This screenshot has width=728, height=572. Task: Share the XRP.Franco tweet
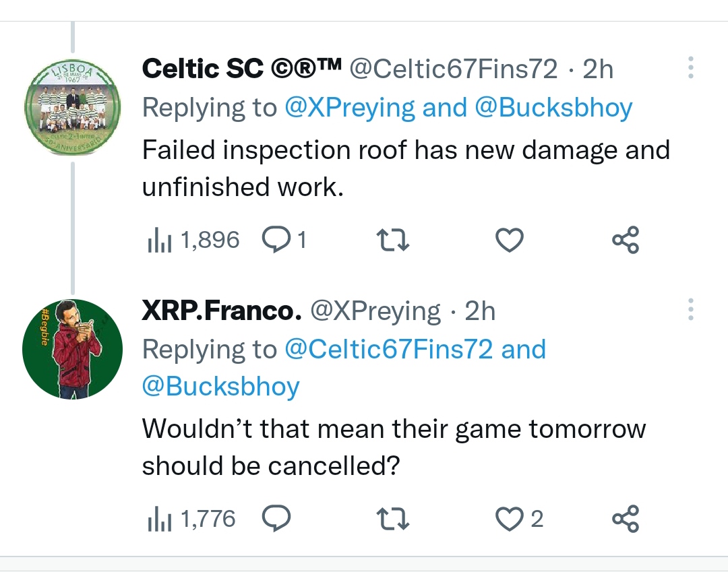coord(626,519)
